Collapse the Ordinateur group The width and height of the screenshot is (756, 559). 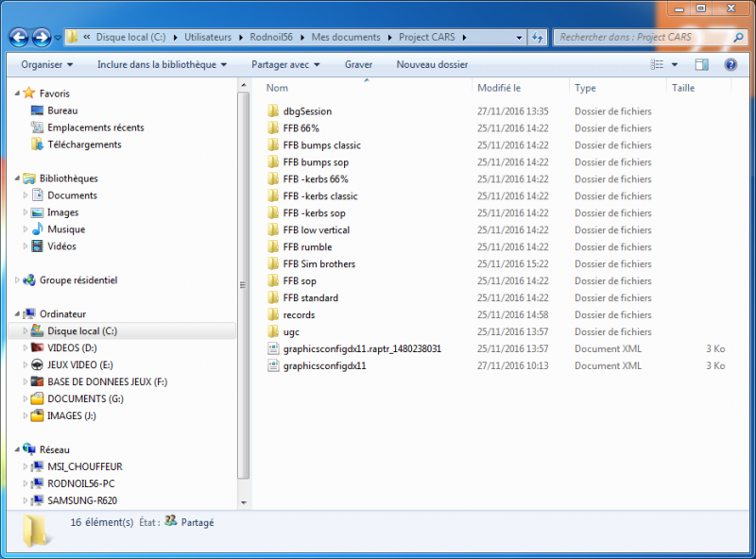[x=17, y=313]
